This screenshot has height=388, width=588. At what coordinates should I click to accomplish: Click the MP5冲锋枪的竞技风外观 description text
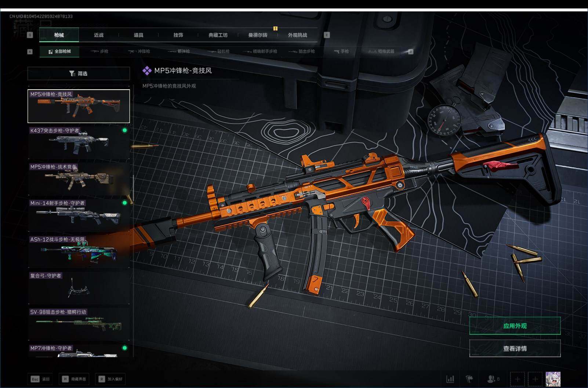(x=169, y=86)
